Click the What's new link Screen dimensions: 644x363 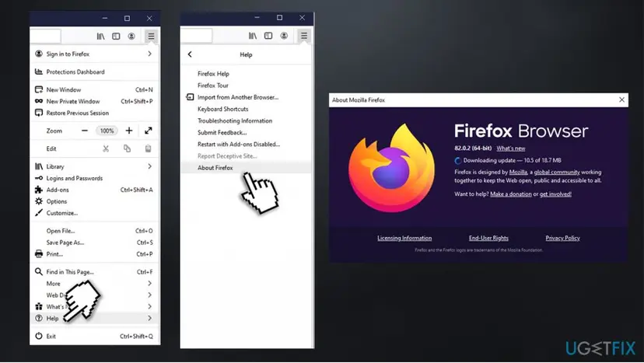click(510, 148)
